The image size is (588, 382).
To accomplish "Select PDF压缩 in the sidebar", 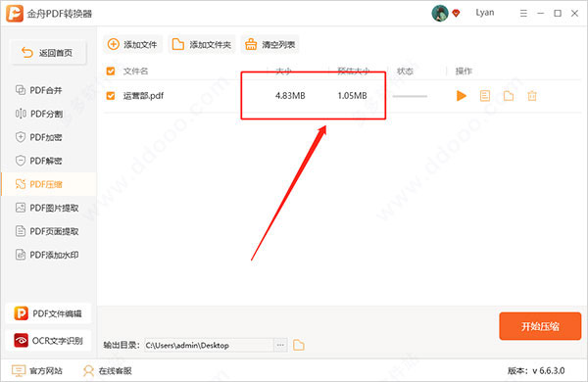I will click(x=49, y=184).
